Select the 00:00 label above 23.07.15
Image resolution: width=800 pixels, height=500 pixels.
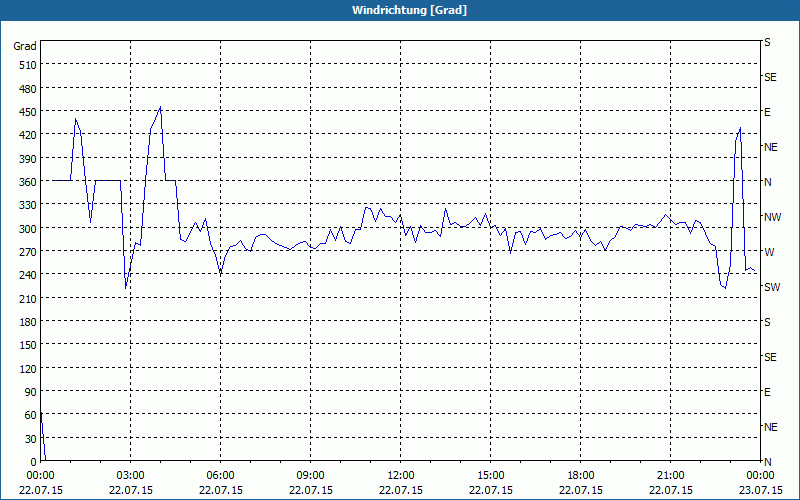760,476
